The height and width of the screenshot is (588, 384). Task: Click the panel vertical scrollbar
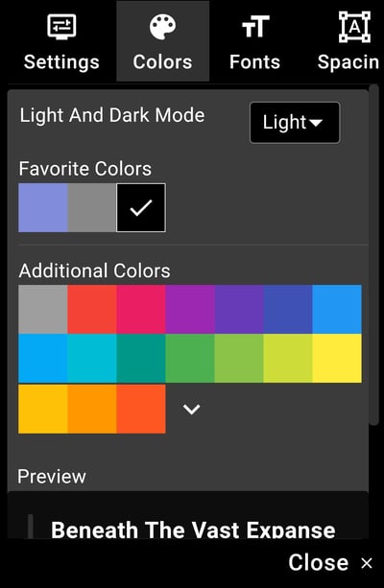(373, 255)
